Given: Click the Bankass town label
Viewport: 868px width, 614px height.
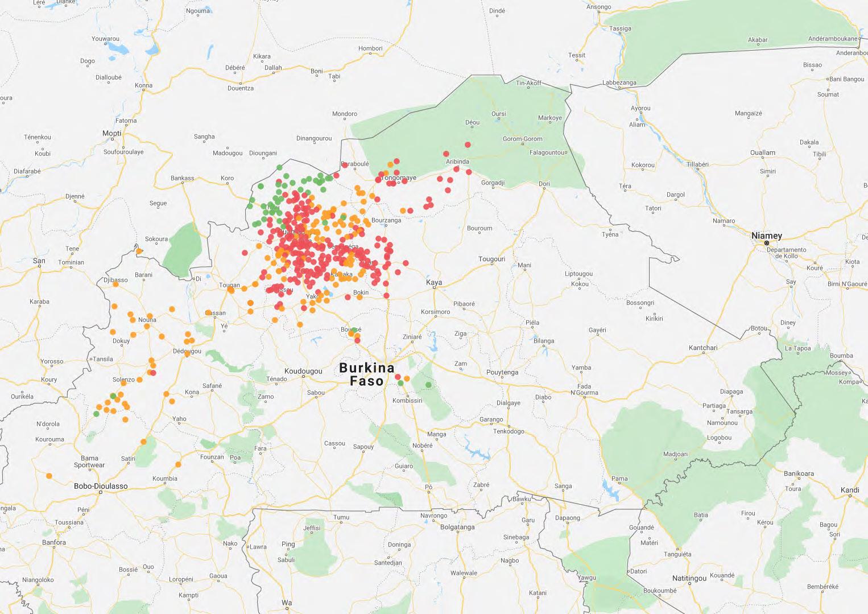Looking at the screenshot, I should 183,178.
